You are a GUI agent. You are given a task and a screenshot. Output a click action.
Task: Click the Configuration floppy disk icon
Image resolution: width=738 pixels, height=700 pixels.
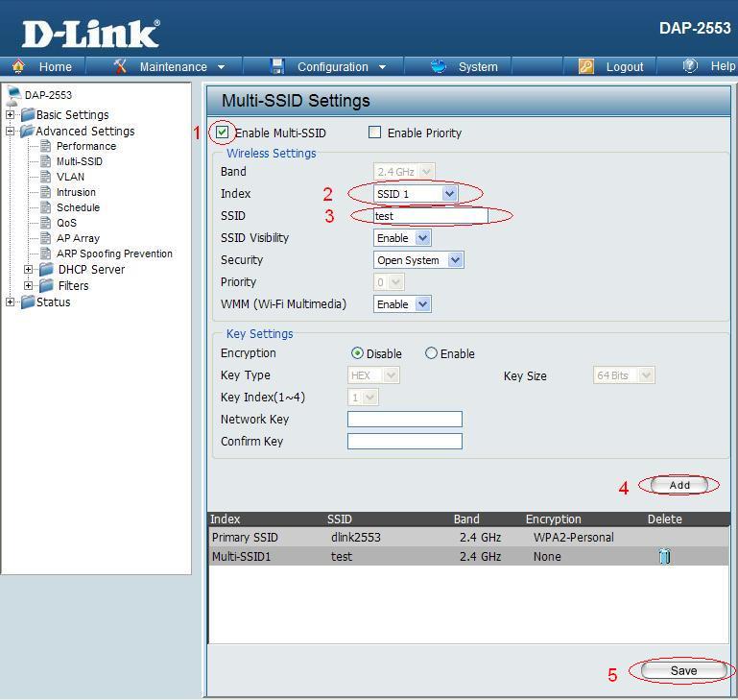click(278, 66)
